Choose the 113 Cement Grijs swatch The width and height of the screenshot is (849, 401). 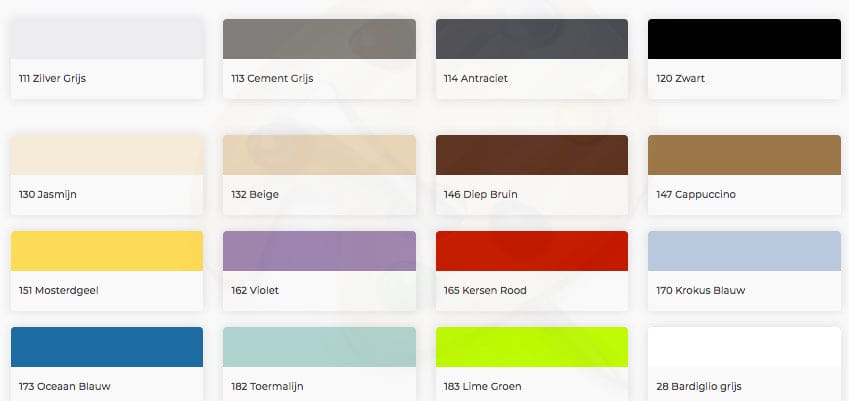(x=319, y=39)
